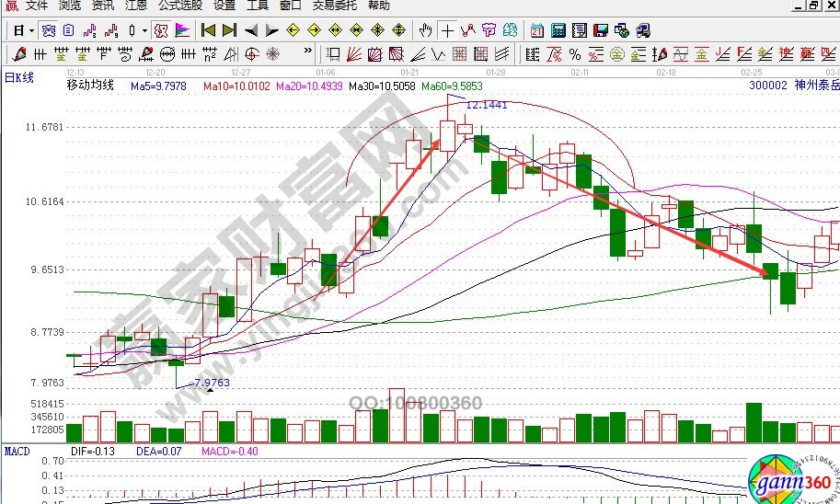Open the calendar icon in the toolbar
840x504 pixels.
pyautogui.click(x=536, y=30)
